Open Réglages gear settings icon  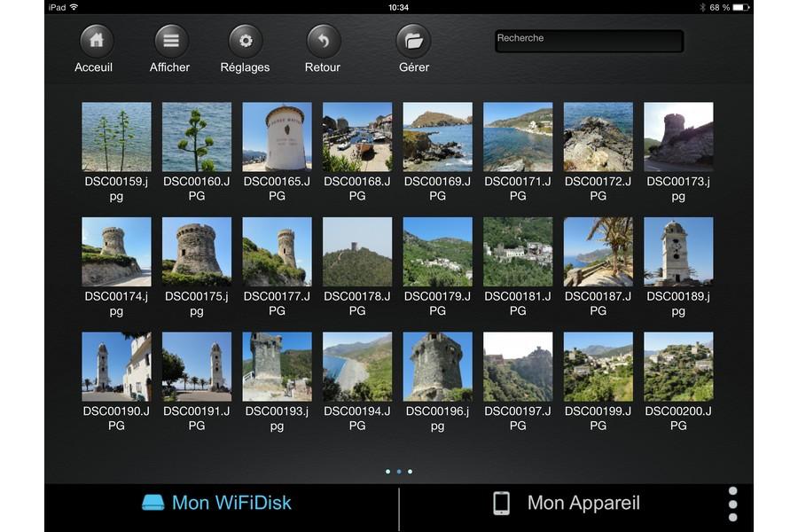coord(246,41)
